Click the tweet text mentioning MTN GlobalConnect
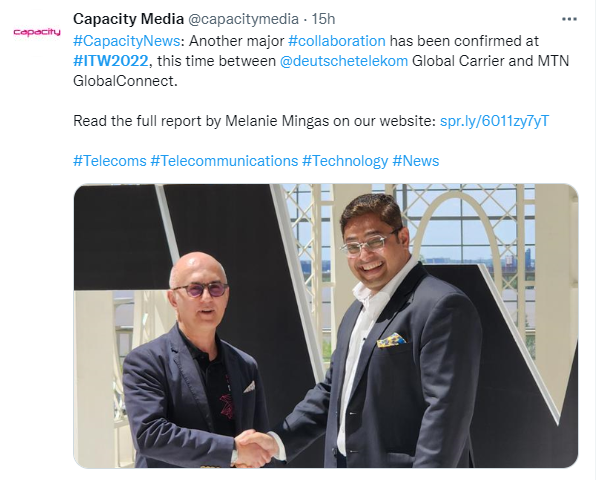This screenshot has height=480, width=599. pyautogui.click(x=321, y=61)
